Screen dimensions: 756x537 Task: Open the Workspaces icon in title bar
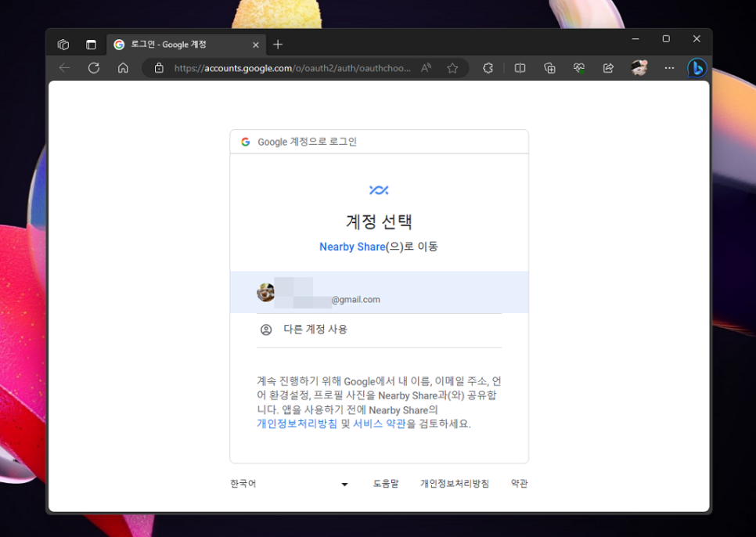63,45
